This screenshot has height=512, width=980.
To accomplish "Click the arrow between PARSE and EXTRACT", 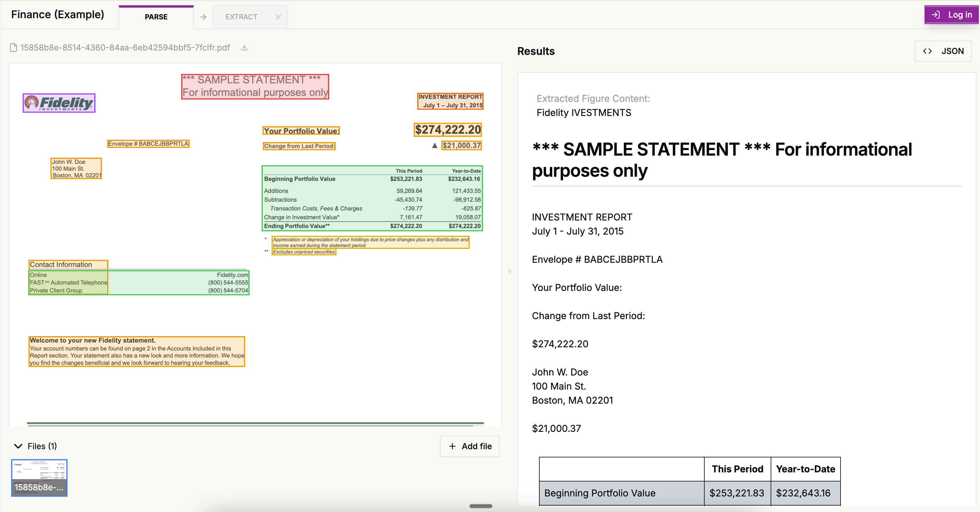I will coord(203,17).
